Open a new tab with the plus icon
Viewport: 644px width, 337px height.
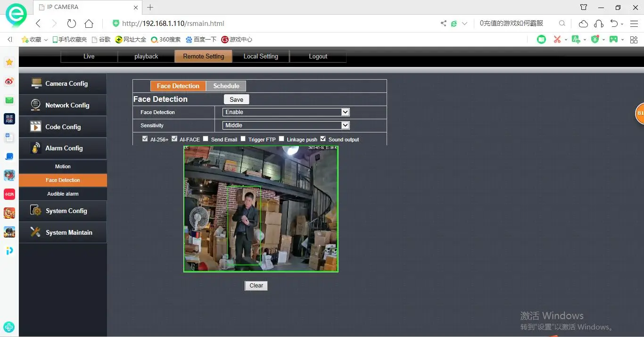(x=150, y=7)
